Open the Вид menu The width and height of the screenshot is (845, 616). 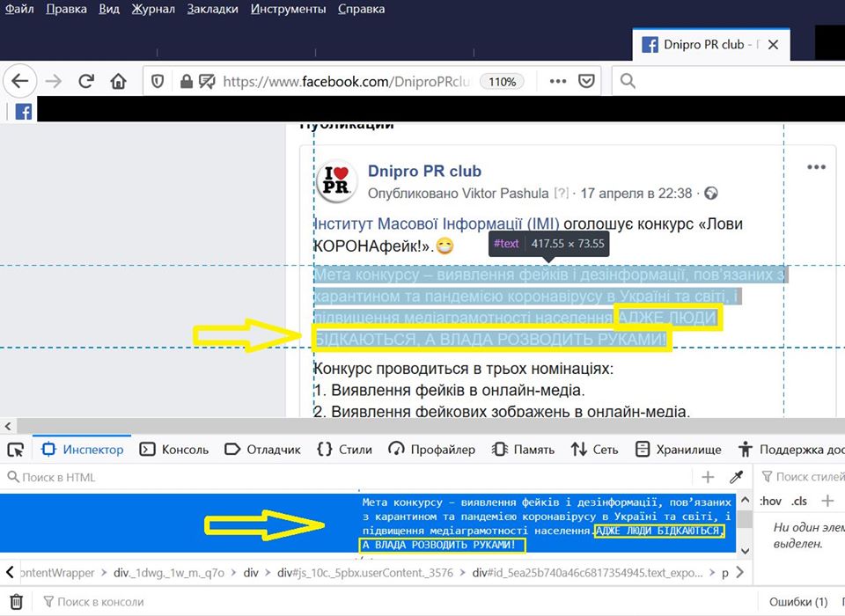click(109, 9)
